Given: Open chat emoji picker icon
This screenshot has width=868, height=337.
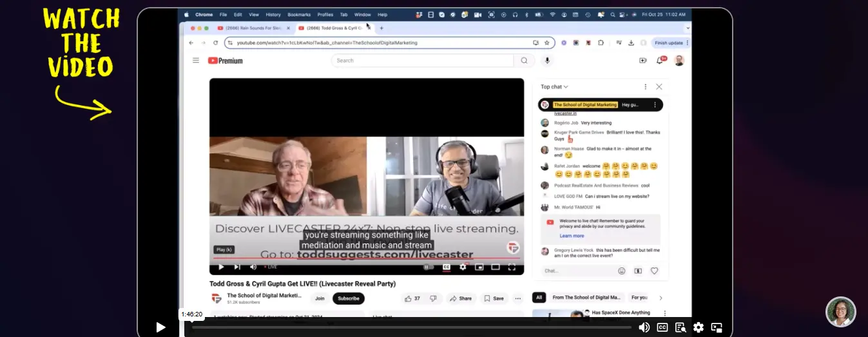Looking at the screenshot, I should pyautogui.click(x=622, y=271).
